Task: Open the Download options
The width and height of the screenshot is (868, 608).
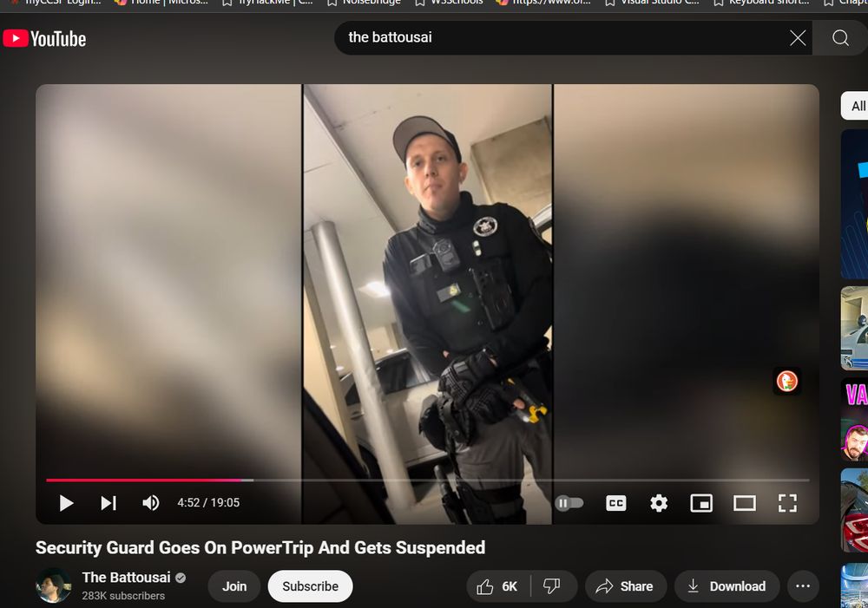Action: tap(727, 586)
